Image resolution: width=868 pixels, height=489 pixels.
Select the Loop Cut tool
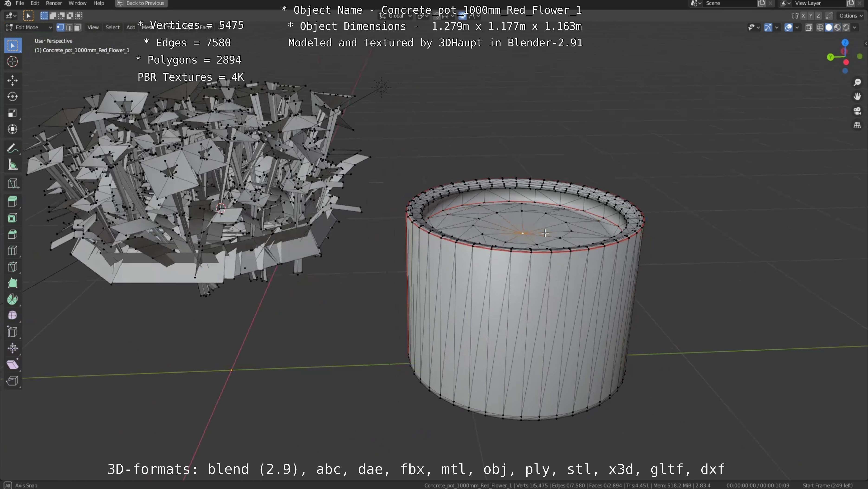coord(13,251)
